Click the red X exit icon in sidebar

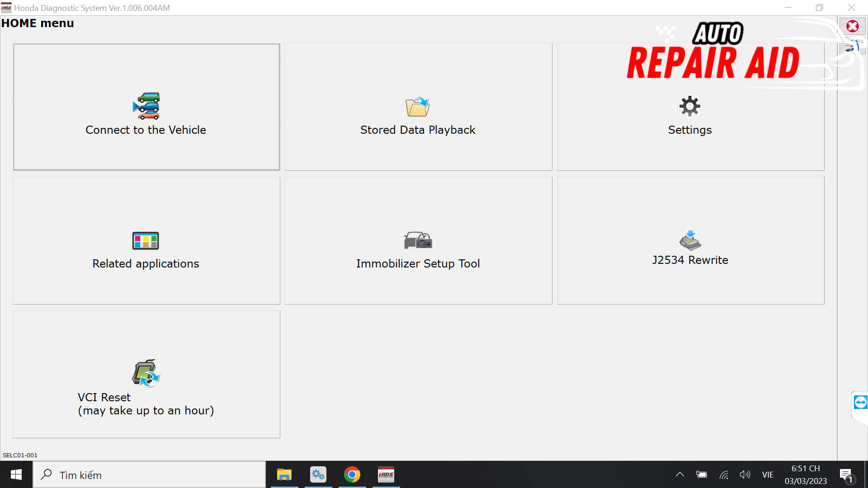click(853, 27)
